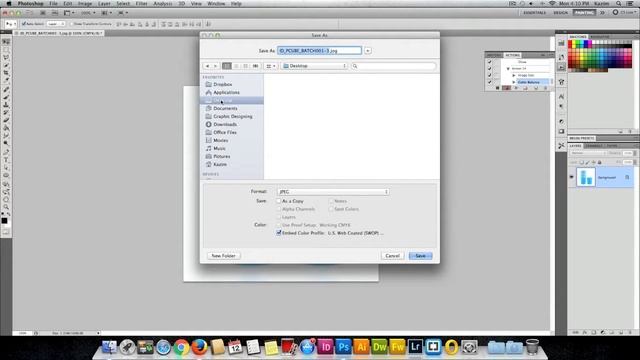
Task: Open Illustrator from the Dock
Action: [361, 347]
